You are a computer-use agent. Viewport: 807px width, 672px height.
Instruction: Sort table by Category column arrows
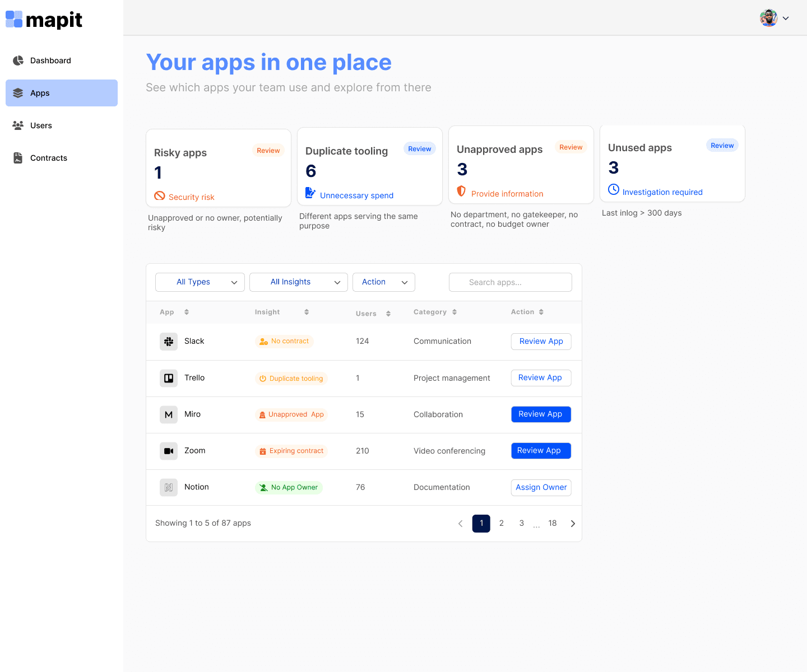tap(454, 312)
